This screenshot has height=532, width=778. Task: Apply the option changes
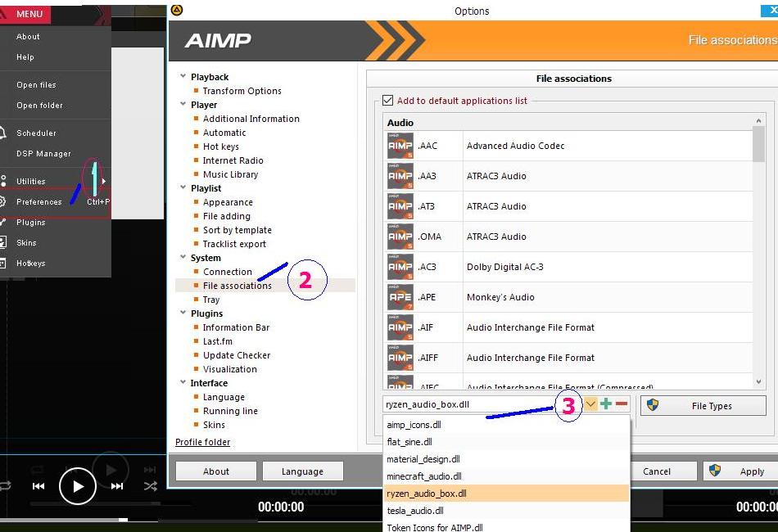coord(741,471)
